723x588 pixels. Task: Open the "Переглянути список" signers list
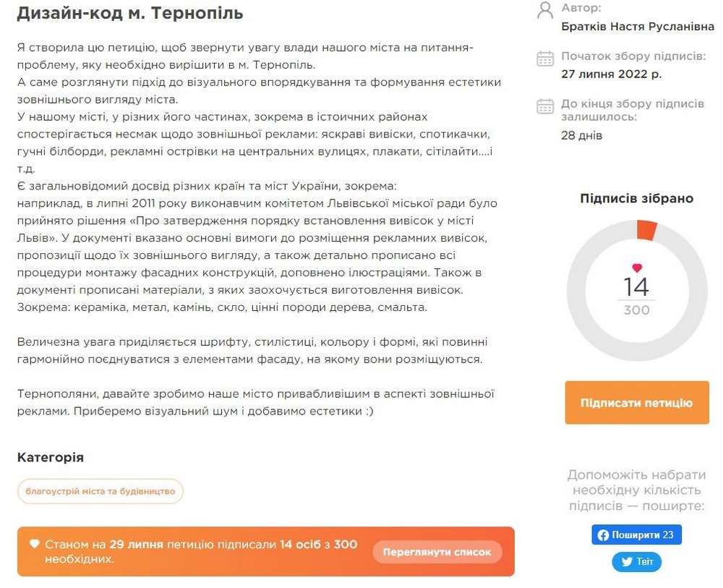437,552
